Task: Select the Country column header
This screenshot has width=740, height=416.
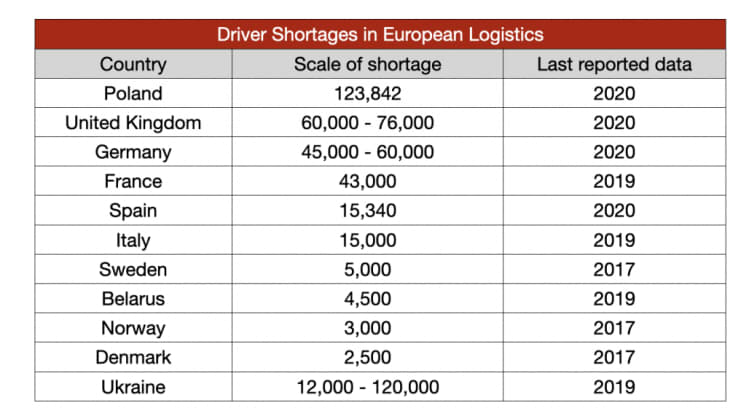Action: click(x=133, y=64)
